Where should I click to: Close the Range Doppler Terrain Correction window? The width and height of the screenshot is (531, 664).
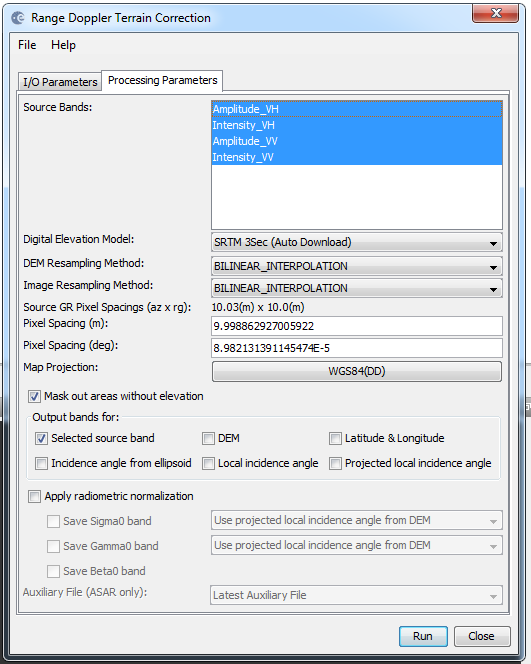[495, 14]
